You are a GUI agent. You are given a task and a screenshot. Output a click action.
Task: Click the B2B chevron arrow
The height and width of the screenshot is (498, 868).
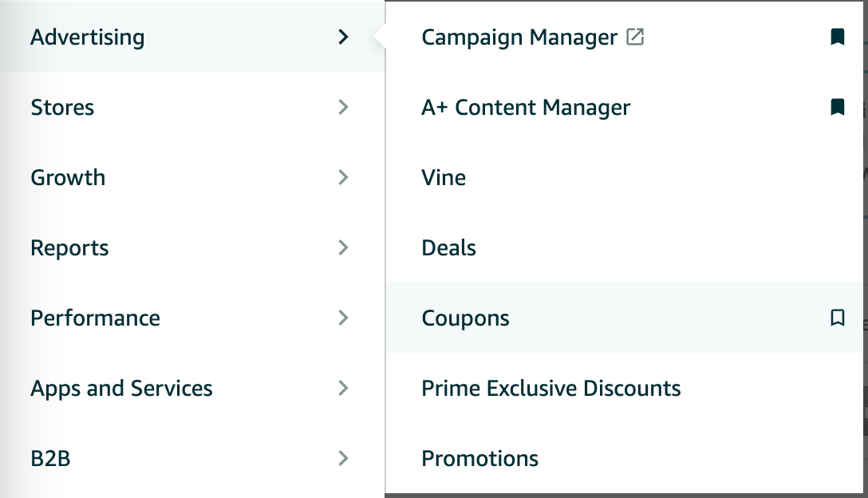pyautogui.click(x=343, y=458)
